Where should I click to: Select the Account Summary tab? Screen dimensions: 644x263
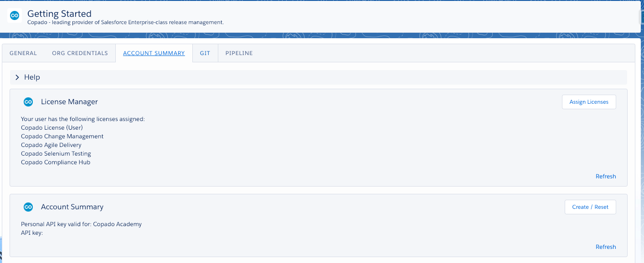click(x=154, y=53)
